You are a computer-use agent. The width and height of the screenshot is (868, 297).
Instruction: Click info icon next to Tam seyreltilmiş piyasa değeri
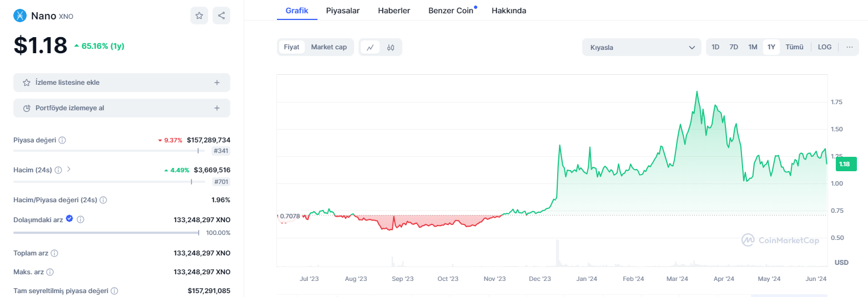pos(114,291)
